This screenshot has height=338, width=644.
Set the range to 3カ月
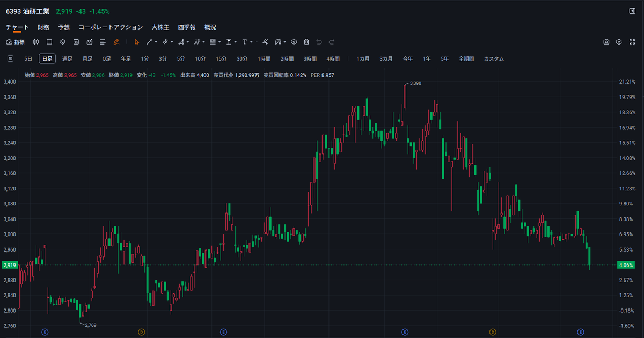tap(386, 59)
